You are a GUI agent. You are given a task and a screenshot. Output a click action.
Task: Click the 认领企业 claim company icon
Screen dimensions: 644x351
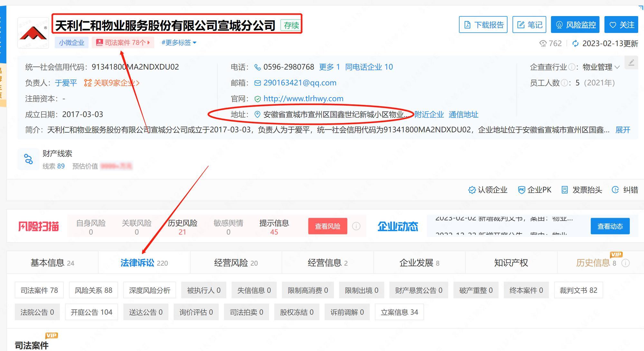pyautogui.click(x=472, y=190)
